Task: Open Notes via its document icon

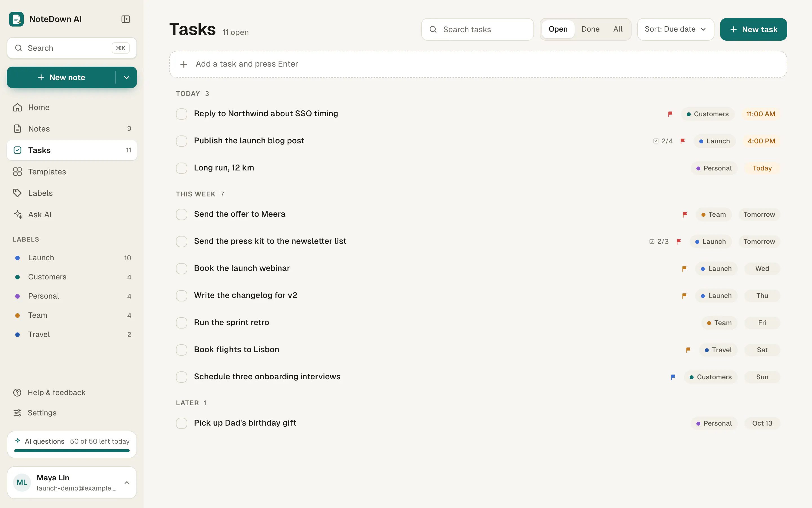Action: (17, 129)
